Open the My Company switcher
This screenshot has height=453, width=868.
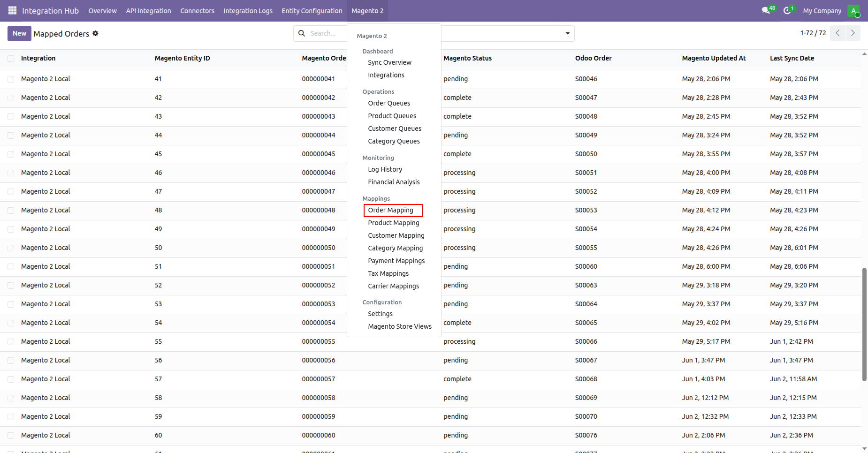coord(822,11)
